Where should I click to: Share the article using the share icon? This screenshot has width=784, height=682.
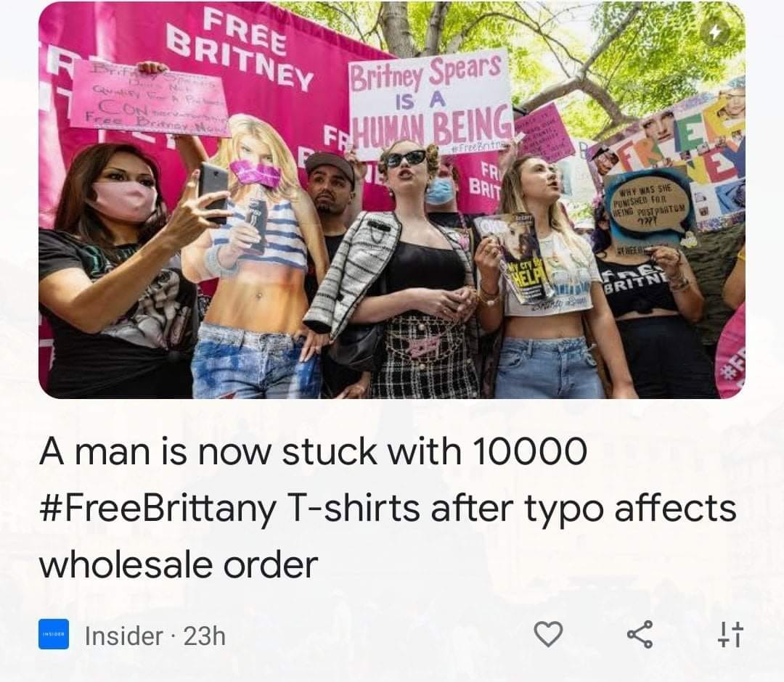pos(640,635)
